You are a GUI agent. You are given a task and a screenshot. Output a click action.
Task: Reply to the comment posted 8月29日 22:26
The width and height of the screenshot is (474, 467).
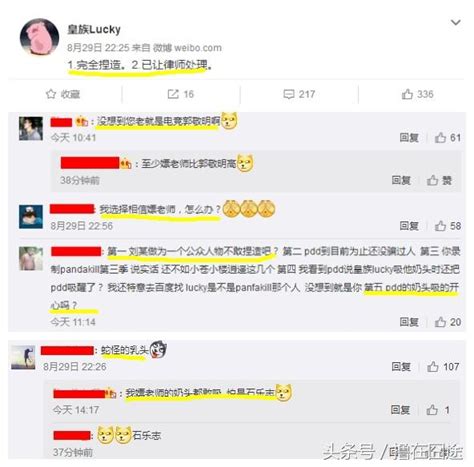[401, 367]
